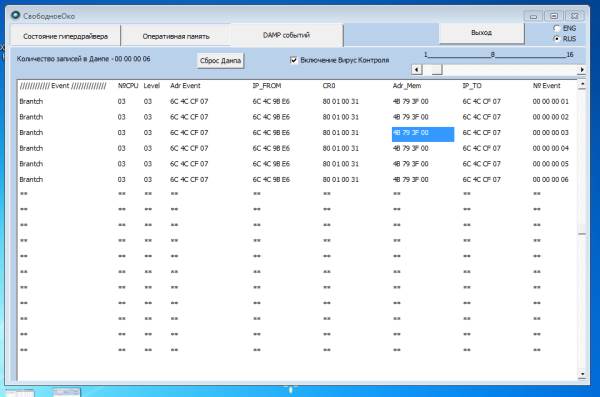Click Adr_Mem value in event 00 00 00 01 row
This screenshot has height=397, width=600.
pos(411,101)
